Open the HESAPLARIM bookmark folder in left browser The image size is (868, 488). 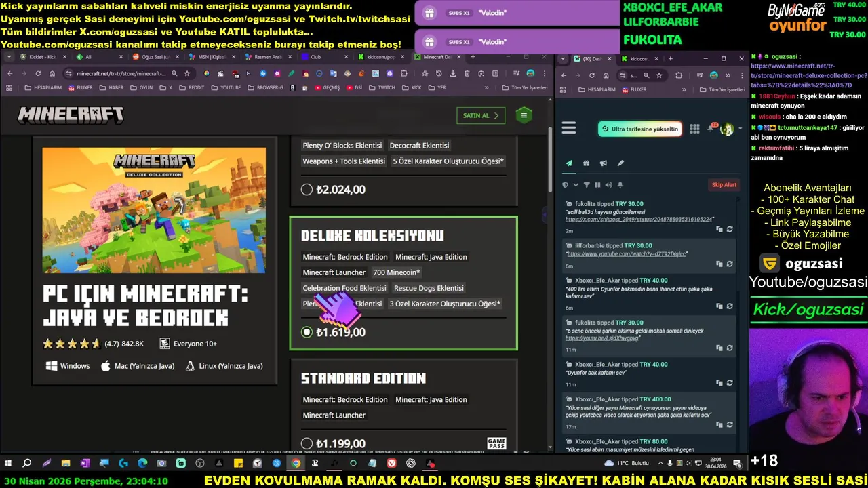pos(43,87)
